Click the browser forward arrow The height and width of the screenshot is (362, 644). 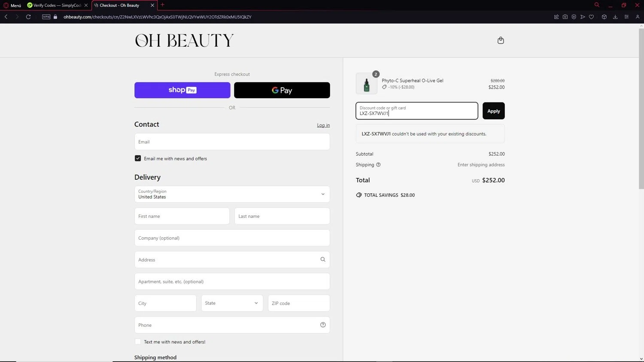pyautogui.click(x=17, y=17)
